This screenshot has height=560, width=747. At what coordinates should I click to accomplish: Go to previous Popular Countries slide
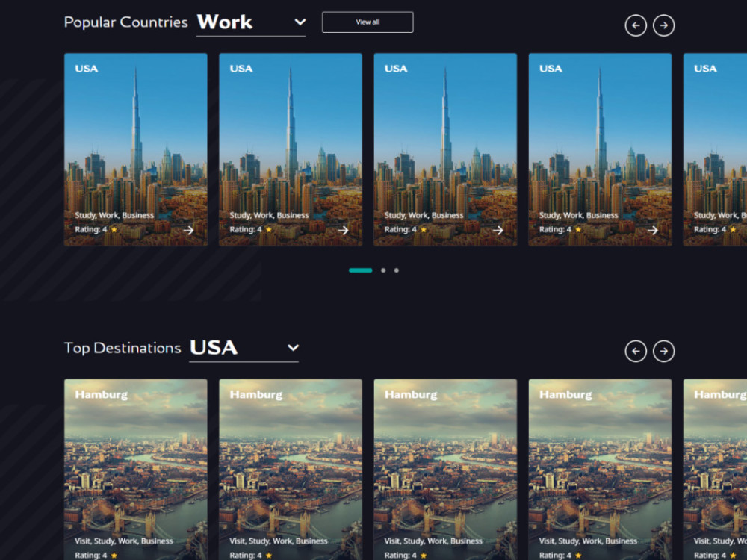click(636, 25)
